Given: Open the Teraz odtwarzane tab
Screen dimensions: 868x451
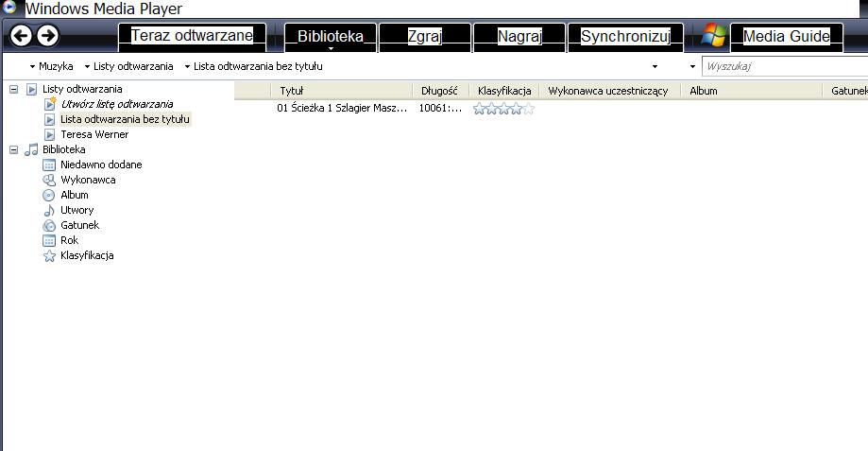Looking at the screenshot, I should [x=192, y=37].
